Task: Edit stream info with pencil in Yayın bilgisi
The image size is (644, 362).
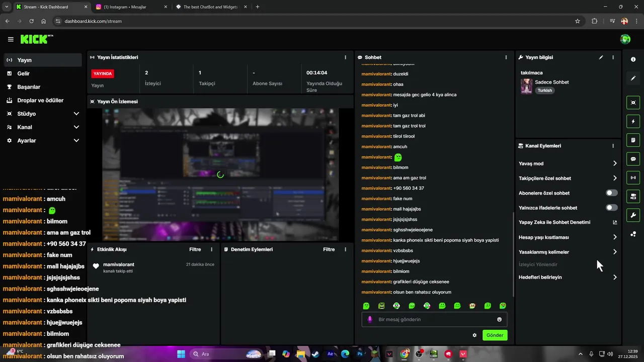Action: tap(601, 57)
